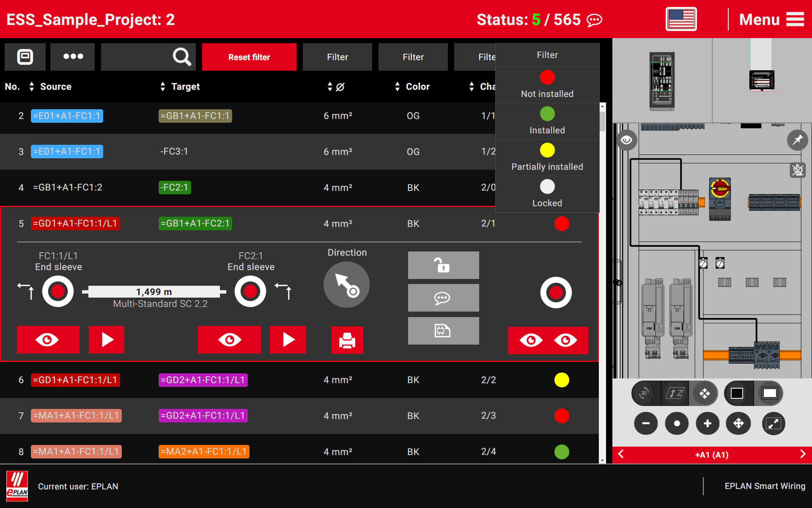This screenshot has width=812, height=508.
Task: Click the red status indicator on row 7
Action: coord(562,416)
